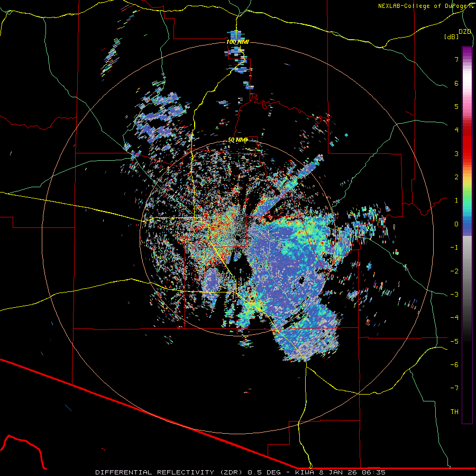This screenshot has height=476, width=476.
Task: Click the '0' value on the color scale
Action: (456, 224)
